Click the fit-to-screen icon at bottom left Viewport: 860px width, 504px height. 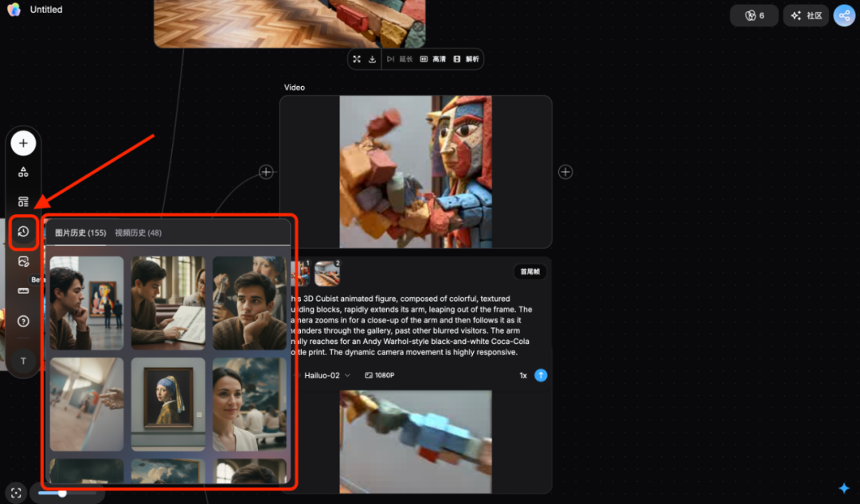pos(16,493)
